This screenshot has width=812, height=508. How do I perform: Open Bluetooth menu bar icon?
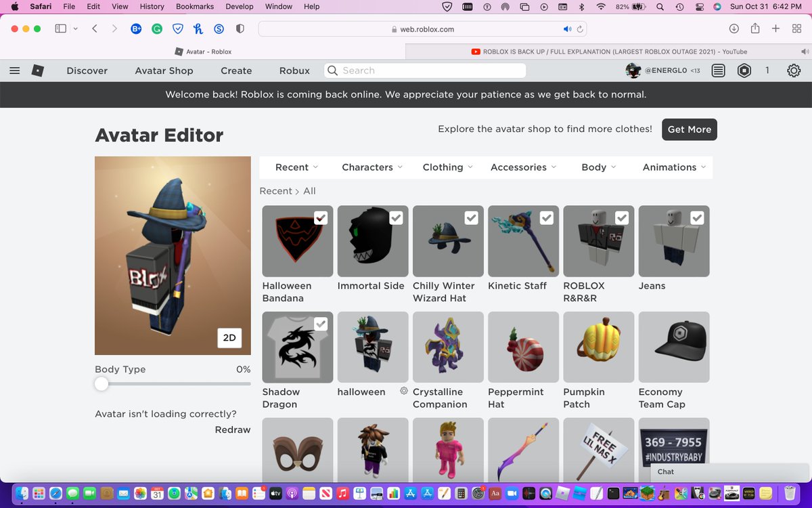581,6
